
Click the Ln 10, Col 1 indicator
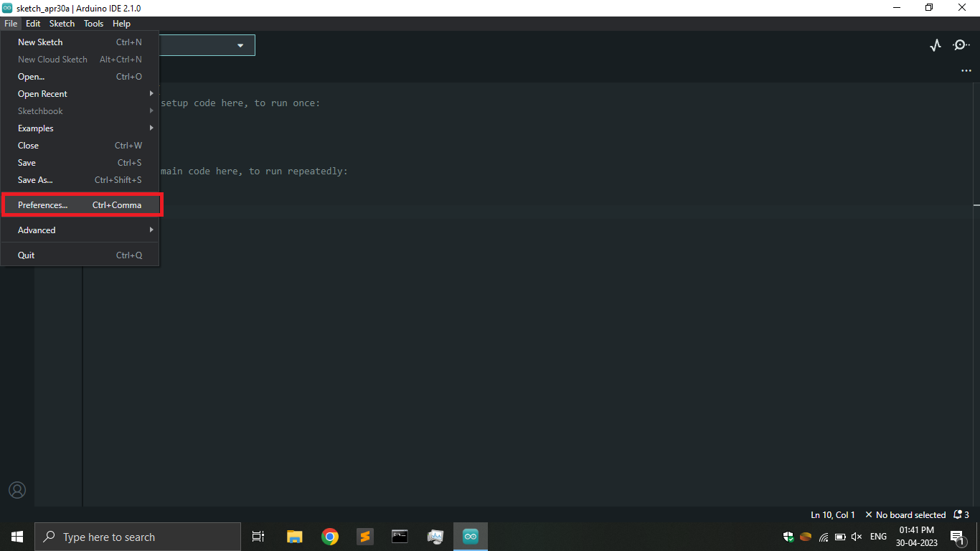pyautogui.click(x=832, y=514)
